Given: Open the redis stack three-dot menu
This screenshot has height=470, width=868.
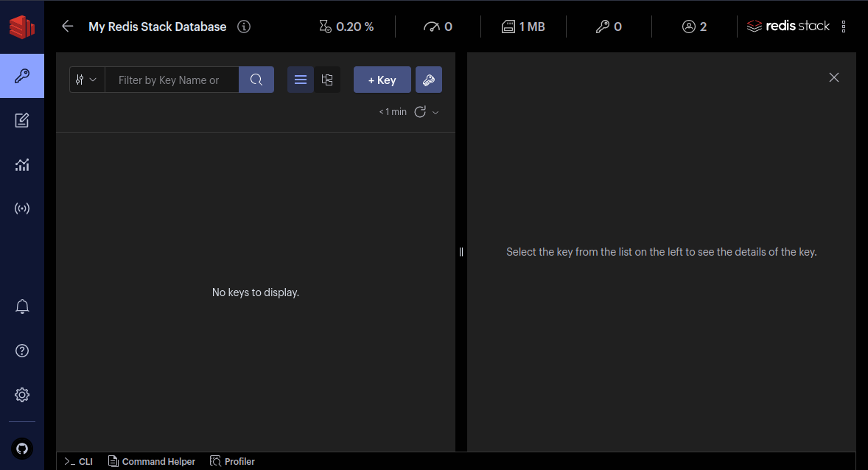Looking at the screenshot, I should pos(844,27).
